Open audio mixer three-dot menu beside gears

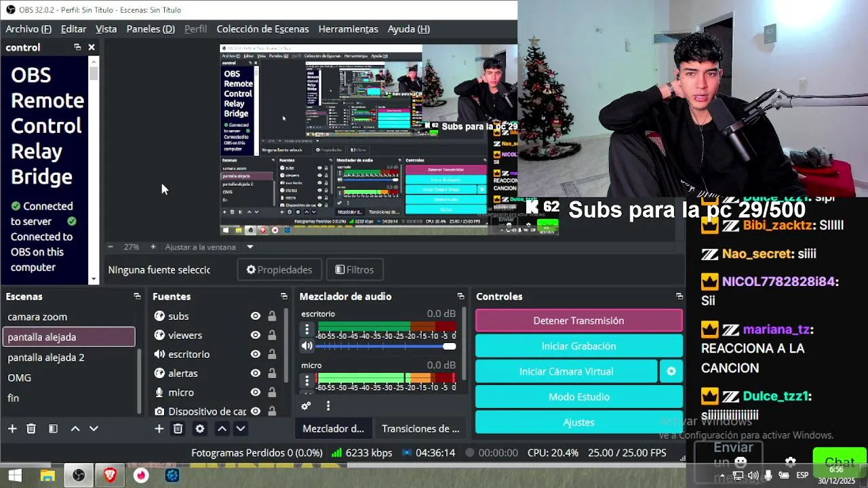pos(328,406)
